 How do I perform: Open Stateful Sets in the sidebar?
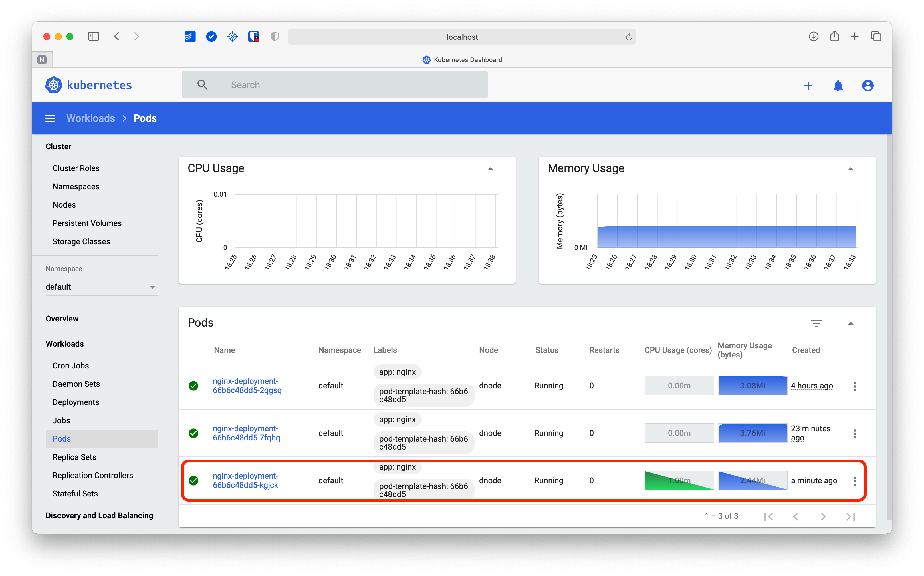[75, 494]
